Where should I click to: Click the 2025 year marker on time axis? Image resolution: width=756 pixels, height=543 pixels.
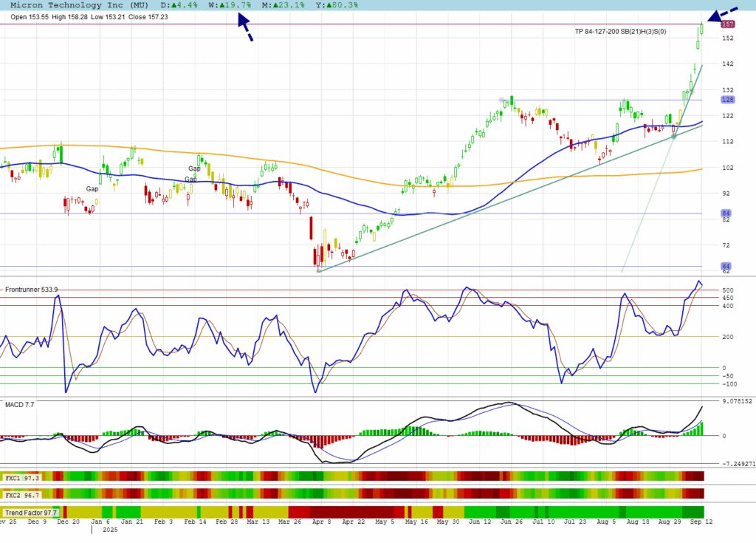pyautogui.click(x=110, y=530)
